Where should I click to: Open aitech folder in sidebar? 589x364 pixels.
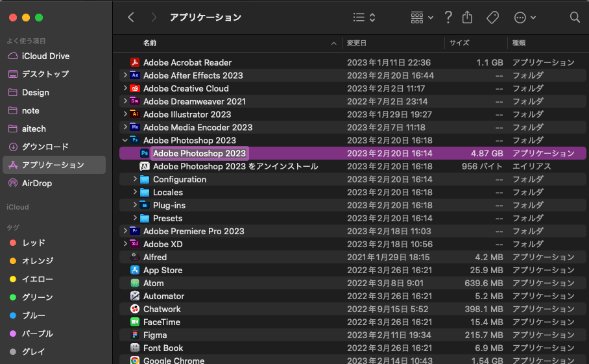[54, 128]
